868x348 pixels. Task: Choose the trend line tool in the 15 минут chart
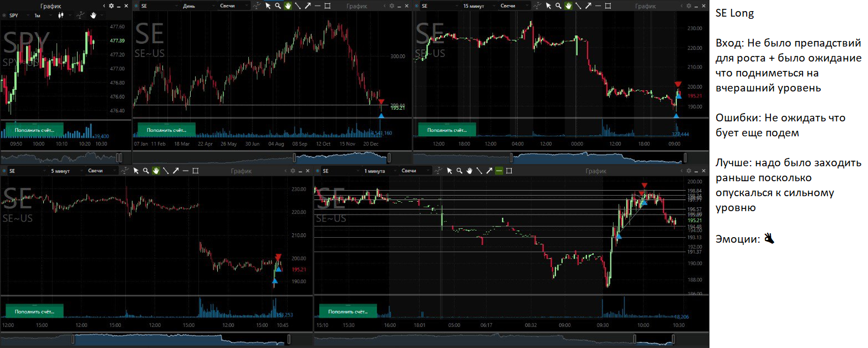[578, 6]
